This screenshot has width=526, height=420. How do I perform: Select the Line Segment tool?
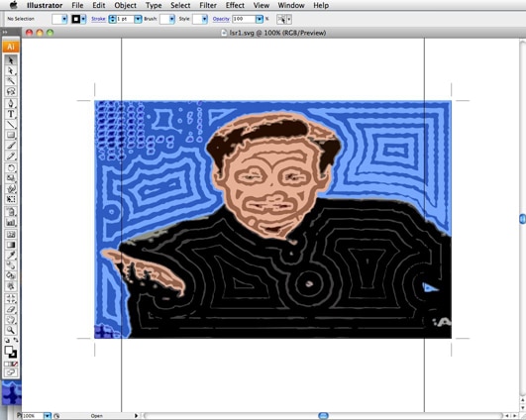pyautogui.click(x=11, y=125)
